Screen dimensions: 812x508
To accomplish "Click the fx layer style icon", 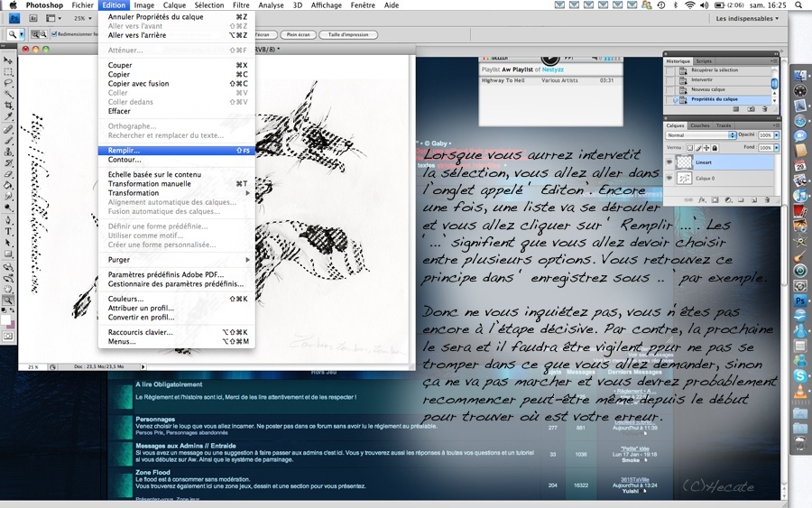I will (702, 200).
